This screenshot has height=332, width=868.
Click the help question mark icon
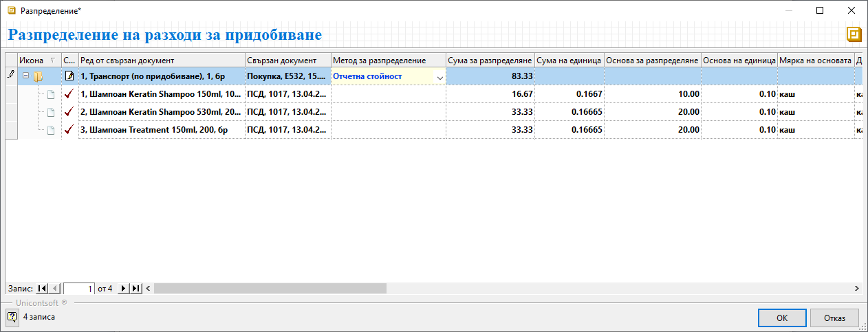(12, 317)
